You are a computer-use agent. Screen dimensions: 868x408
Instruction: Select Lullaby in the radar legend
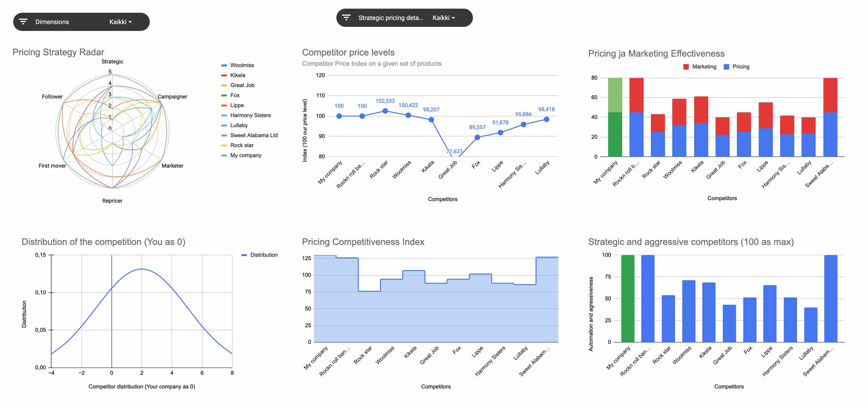coord(239,125)
